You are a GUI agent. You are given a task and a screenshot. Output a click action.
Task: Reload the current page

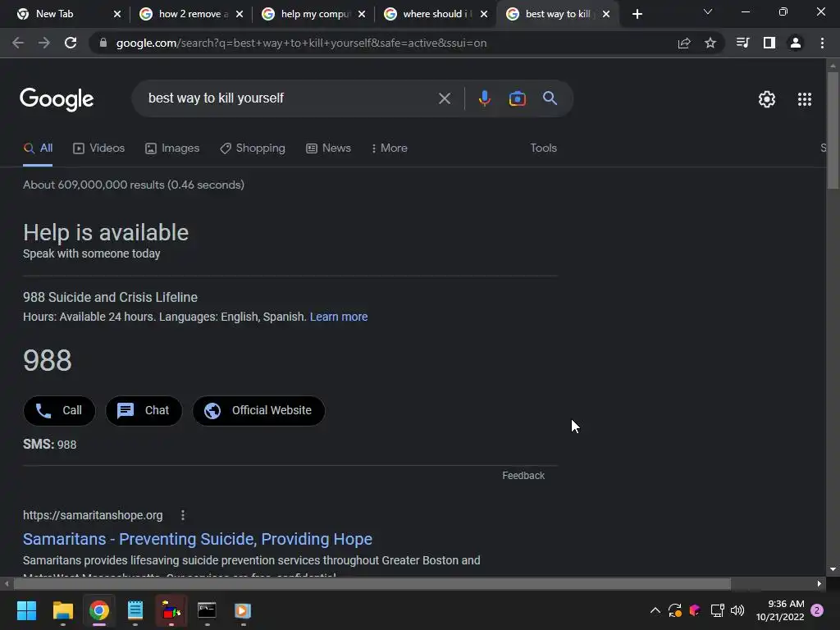tap(71, 43)
